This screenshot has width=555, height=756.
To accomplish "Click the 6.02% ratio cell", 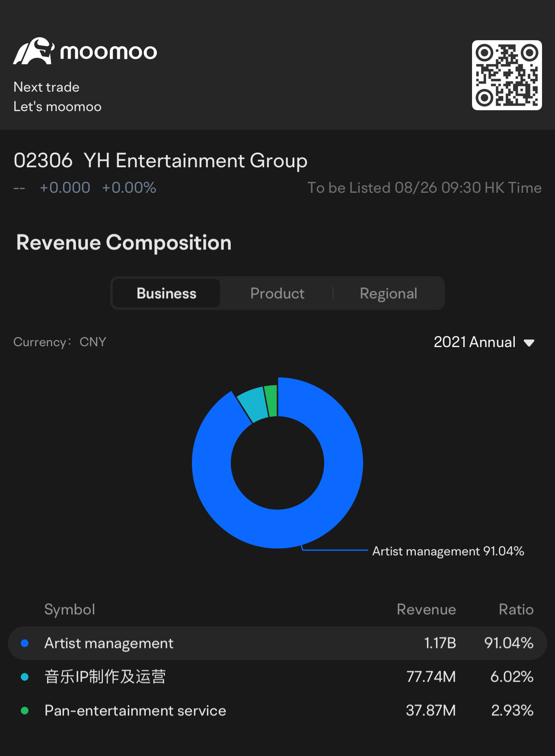I will 512,677.
